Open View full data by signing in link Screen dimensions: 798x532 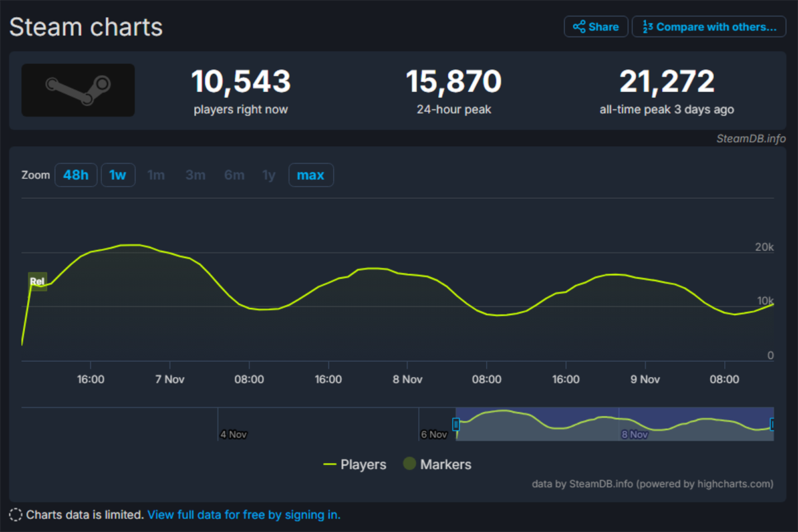(243, 515)
